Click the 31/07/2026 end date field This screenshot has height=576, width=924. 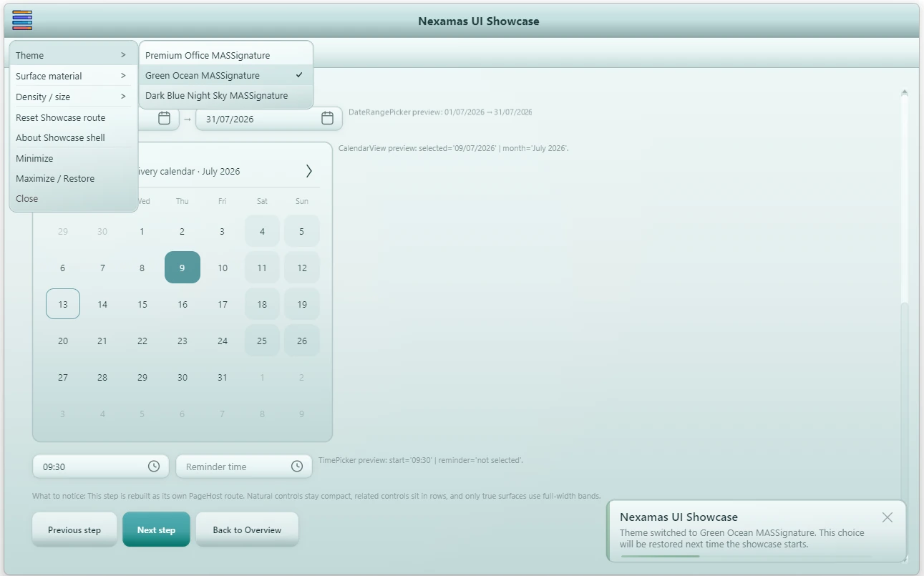coord(269,119)
